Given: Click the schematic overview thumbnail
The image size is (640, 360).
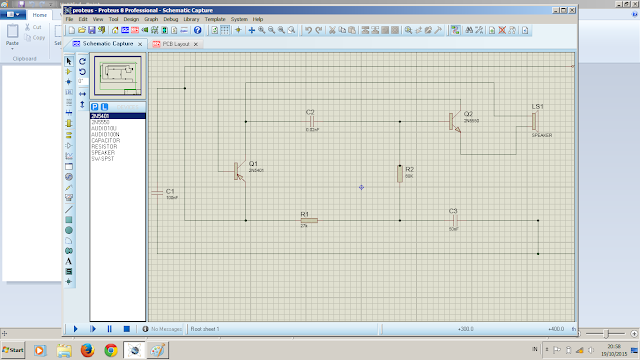Looking at the screenshot, I should [x=118, y=76].
